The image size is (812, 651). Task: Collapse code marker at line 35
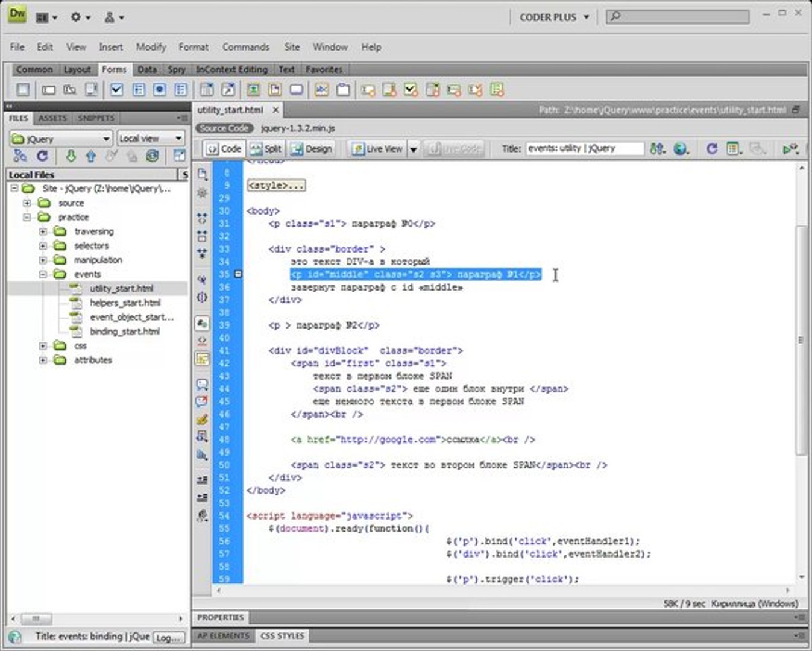(x=238, y=274)
